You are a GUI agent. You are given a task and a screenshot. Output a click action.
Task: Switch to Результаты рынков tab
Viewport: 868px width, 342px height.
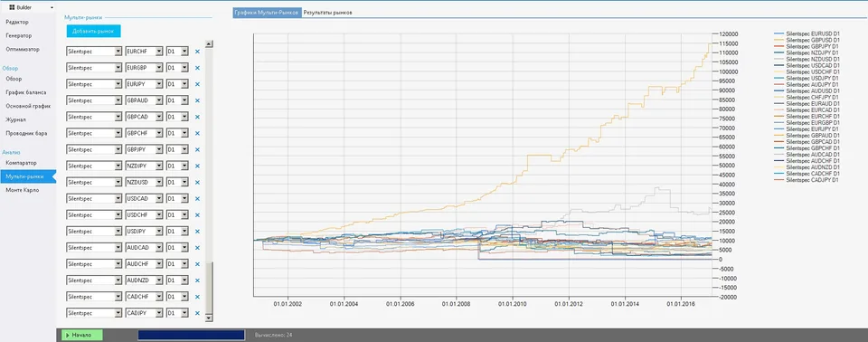coord(327,12)
